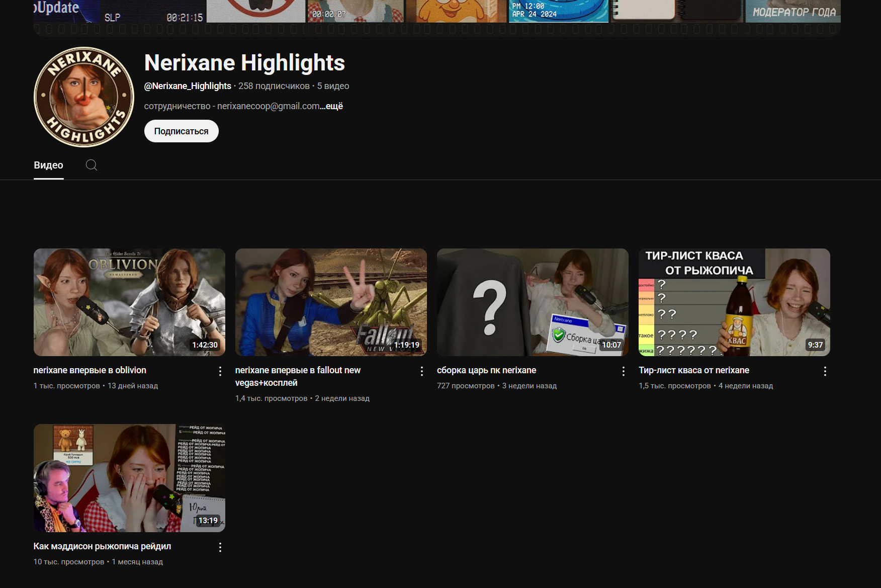Click the channel banner 'МОДЕРАТОР ГОДА' image
This screenshot has height=588, width=881.
pyautogui.click(x=793, y=11)
